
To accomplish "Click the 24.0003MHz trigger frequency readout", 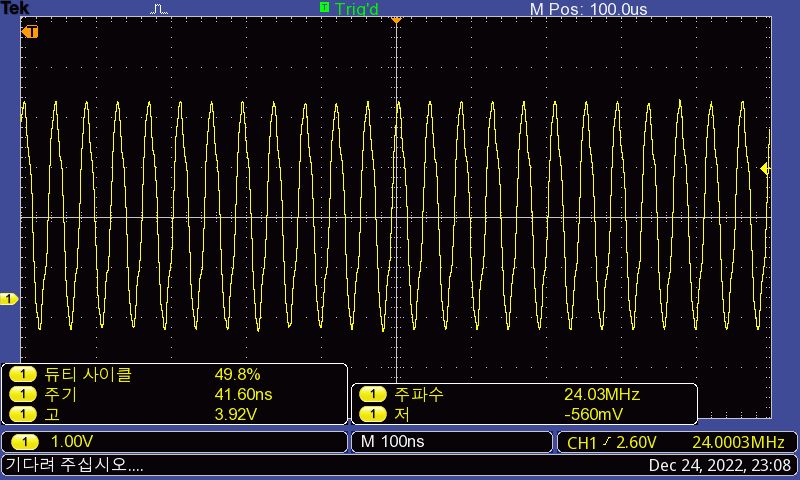I will [738, 442].
